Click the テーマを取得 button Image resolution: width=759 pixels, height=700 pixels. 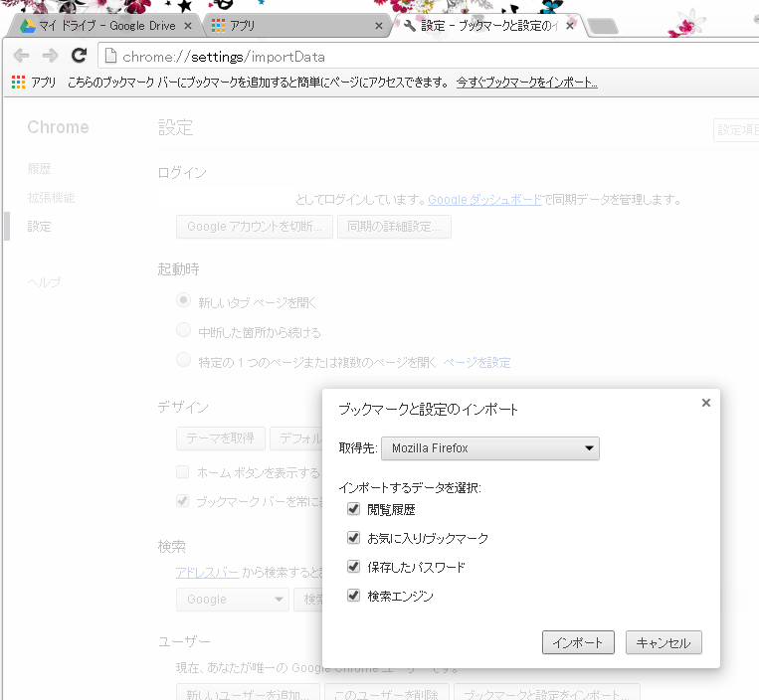(220, 438)
